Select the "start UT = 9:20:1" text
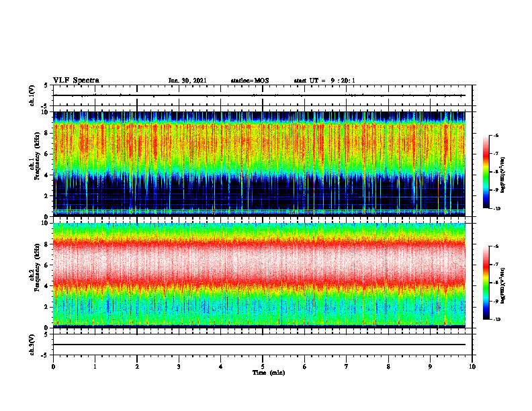 (x=324, y=81)
